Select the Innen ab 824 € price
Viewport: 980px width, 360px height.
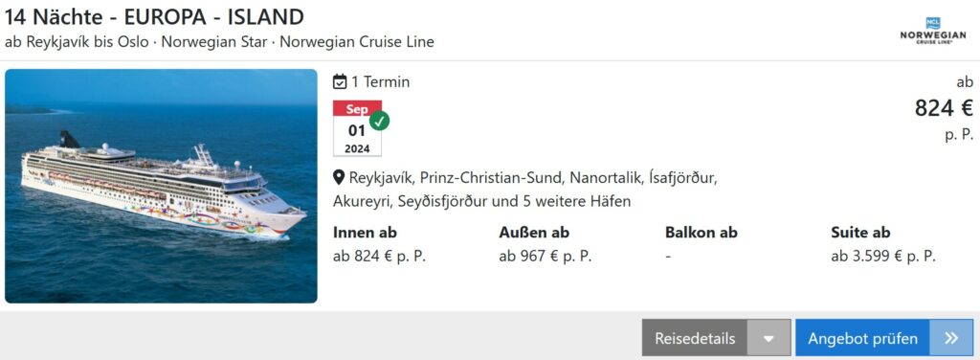pyautogui.click(x=379, y=257)
